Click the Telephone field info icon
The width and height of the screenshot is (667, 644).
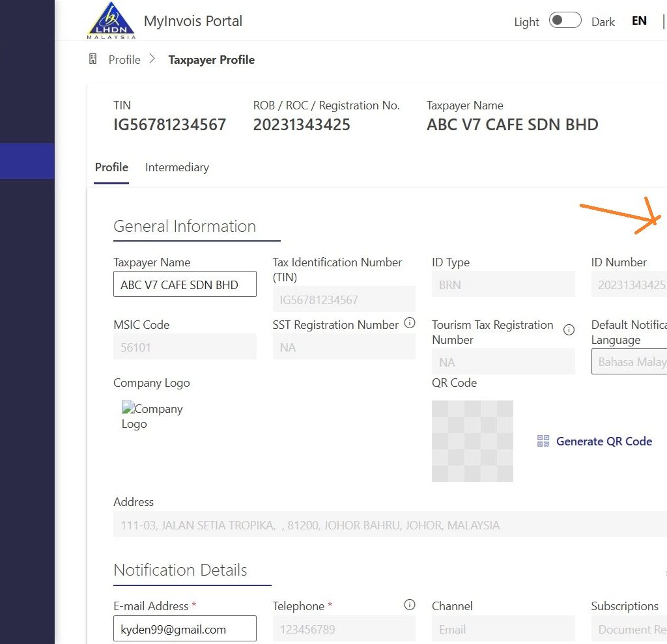pyautogui.click(x=410, y=605)
